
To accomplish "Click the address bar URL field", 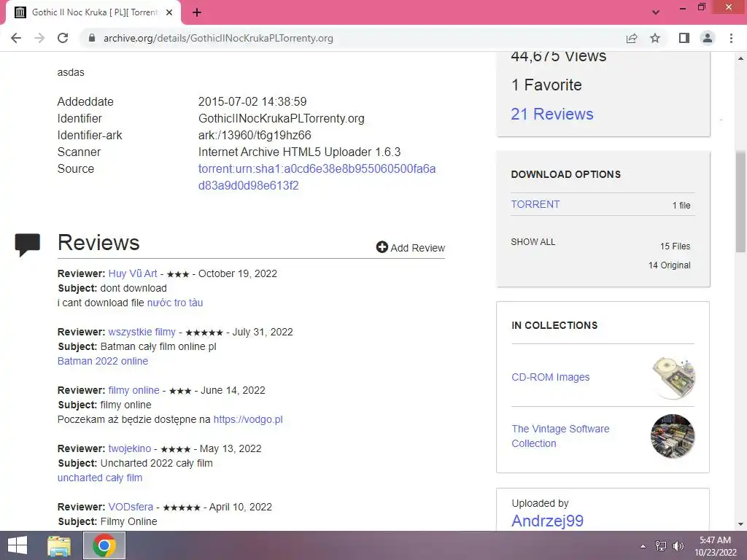I will pos(352,38).
